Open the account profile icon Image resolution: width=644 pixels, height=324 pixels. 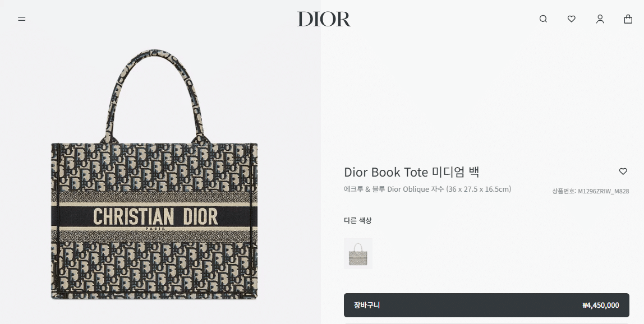[600, 19]
